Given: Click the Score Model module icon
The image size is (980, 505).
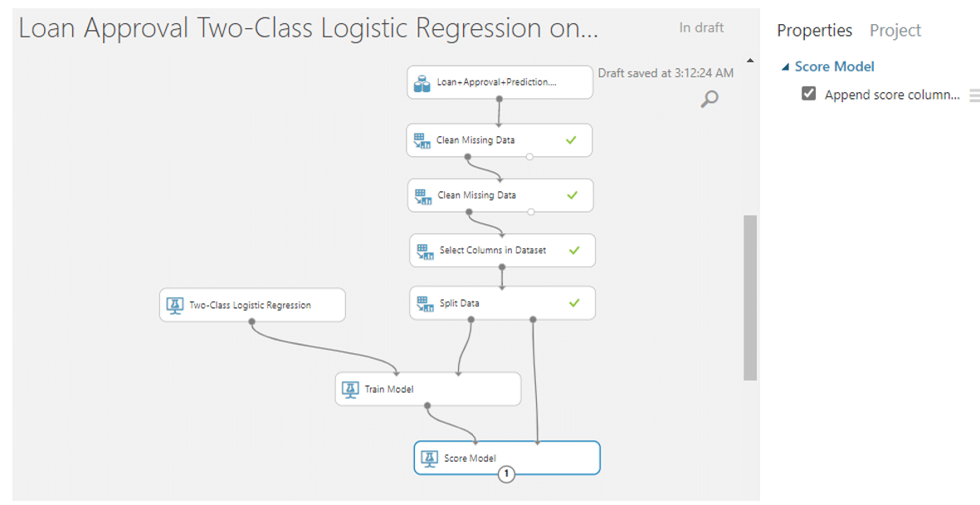Looking at the screenshot, I should pos(429,458).
